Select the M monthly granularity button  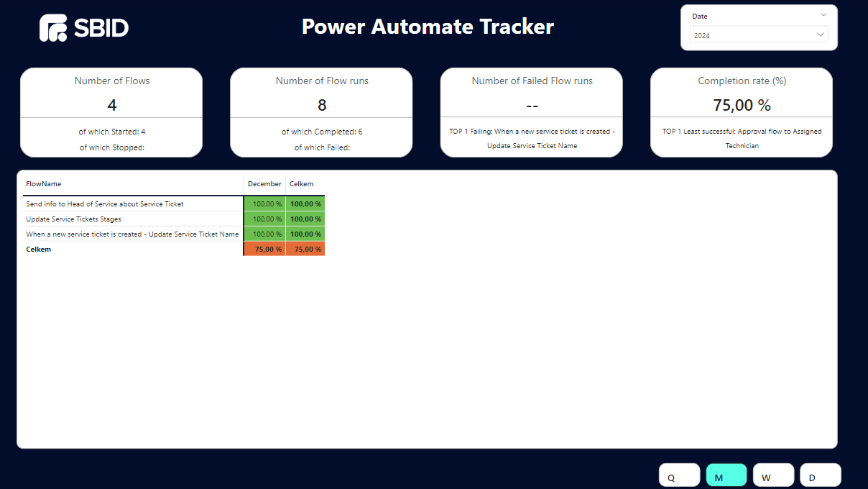726,476
